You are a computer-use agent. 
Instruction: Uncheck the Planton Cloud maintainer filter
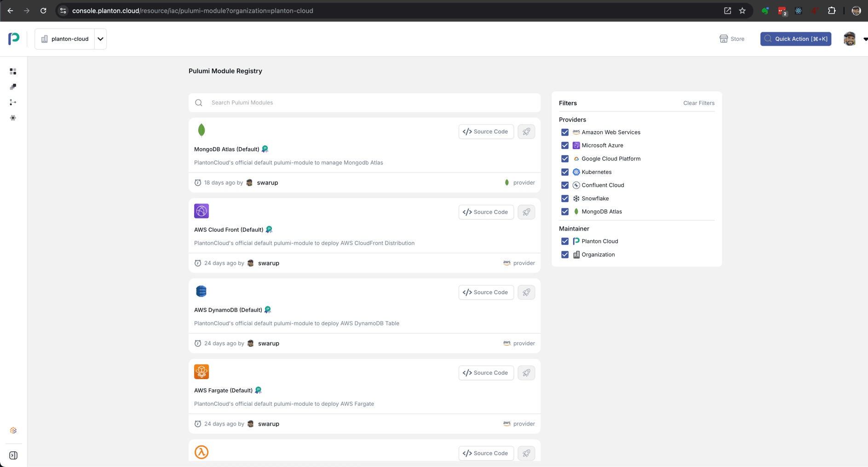565,241
